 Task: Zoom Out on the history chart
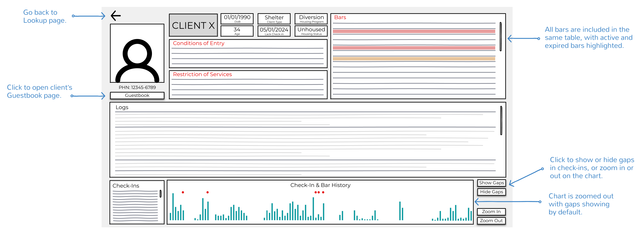pos(491,221)
